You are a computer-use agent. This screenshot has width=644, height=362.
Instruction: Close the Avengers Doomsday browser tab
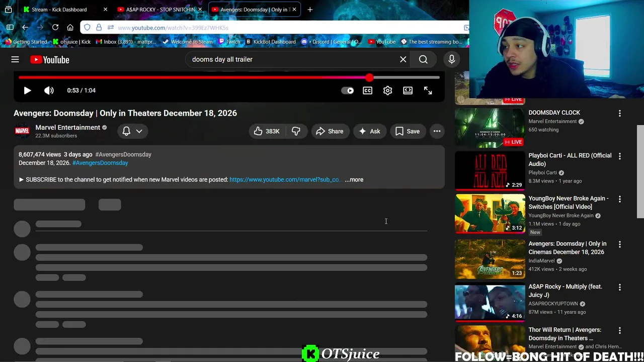pyautogui.click(x=294, y=10)
